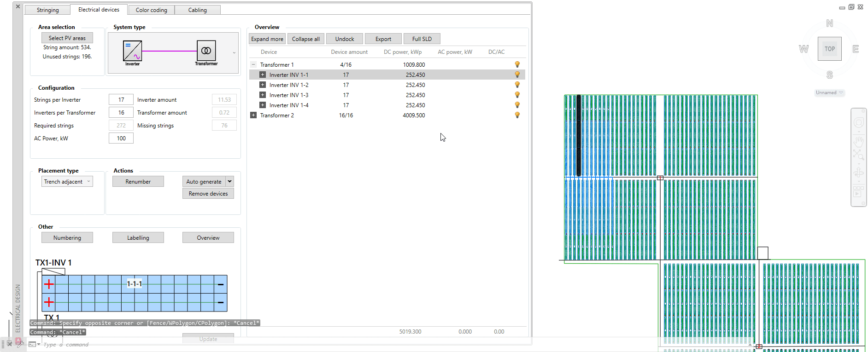
Task: Open the Trench adjacent placement dropdown
Action: pos(67,182)
